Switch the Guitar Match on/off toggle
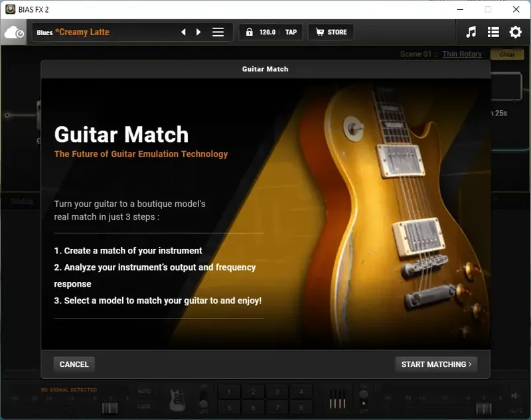This screenshot has width=531, height=420. (x=204, y=399)
